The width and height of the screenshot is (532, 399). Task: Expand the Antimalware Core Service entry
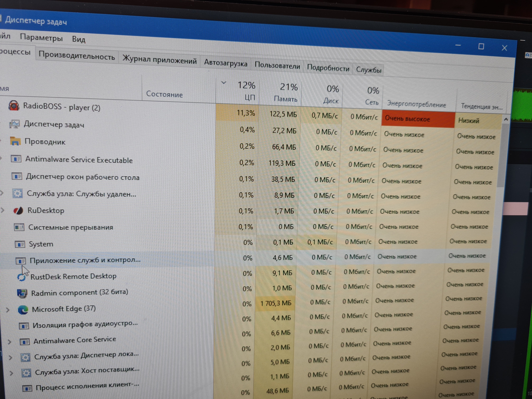pyautogui.click(x=10, y=342)
